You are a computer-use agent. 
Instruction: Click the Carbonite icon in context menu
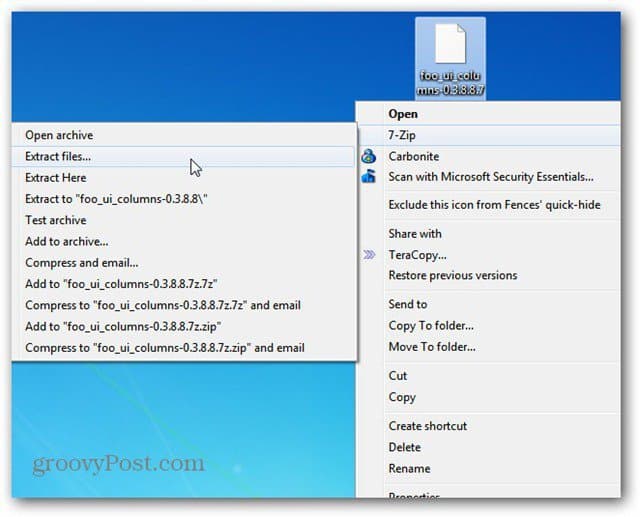tap(369, 156)
